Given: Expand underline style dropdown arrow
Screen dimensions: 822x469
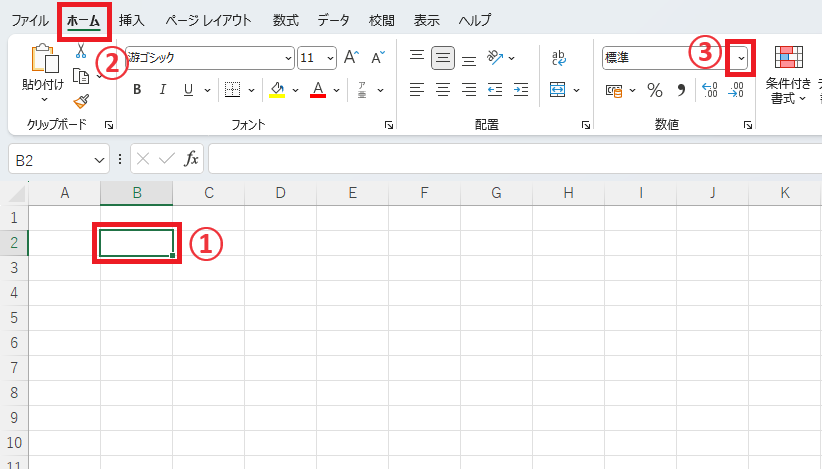Looking at the screenshot, I should pyautogui.click(x=207, y=90).
